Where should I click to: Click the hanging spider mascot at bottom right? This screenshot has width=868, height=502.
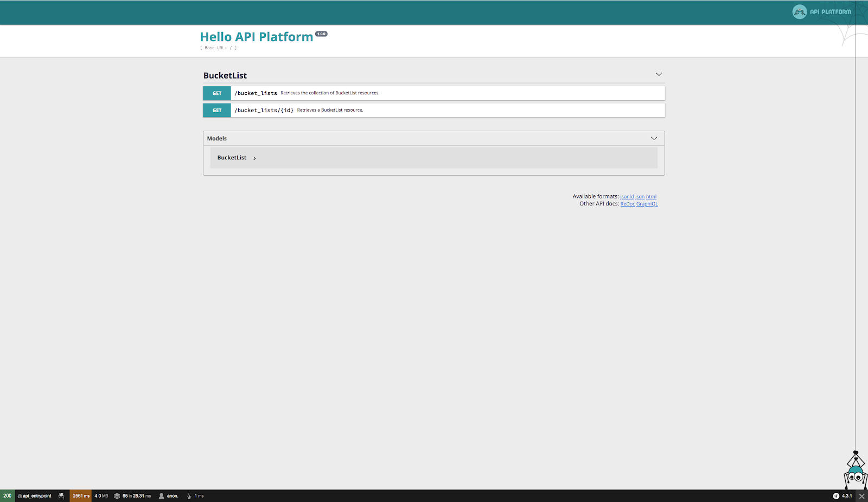pyautogui.click(x=856, y=470)
